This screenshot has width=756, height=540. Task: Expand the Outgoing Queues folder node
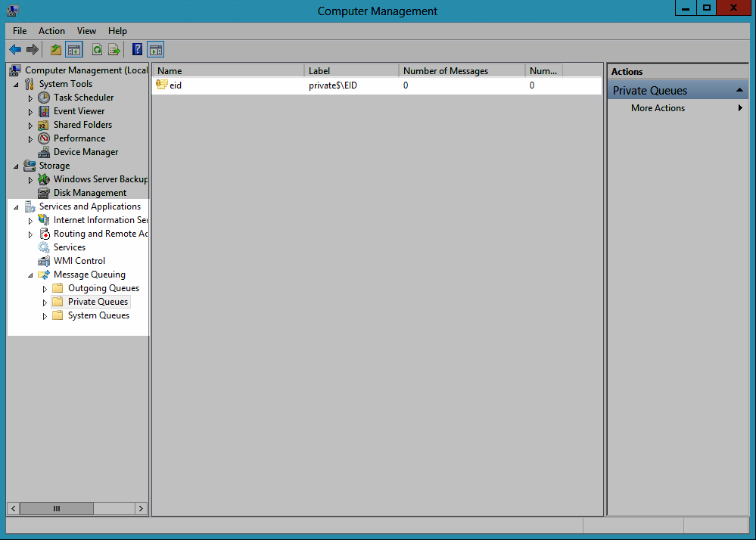click(45, 289)
